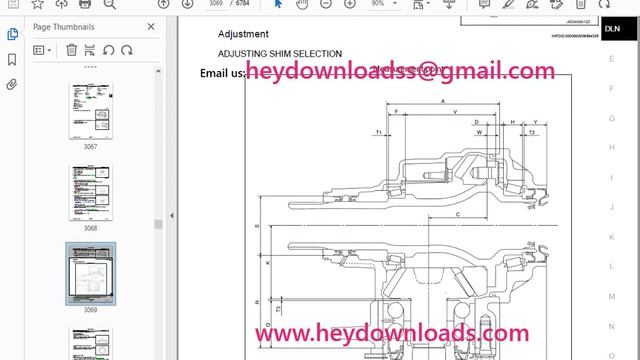The image size is (640, 360).
Task: Zoom out with the minus button
Action: point(326,4)
